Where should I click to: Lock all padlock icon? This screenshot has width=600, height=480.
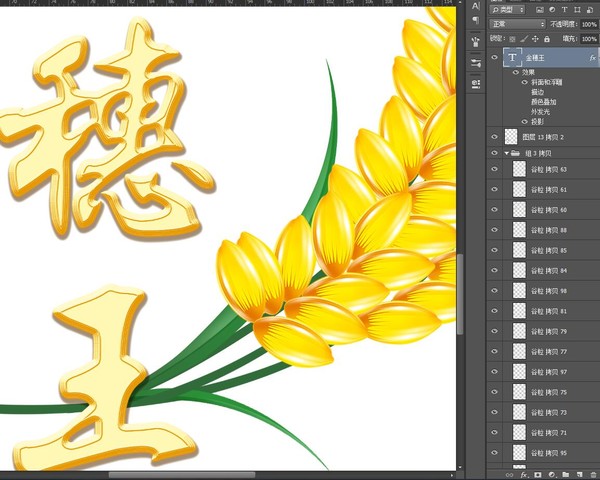pyautogui.click(x=547, y=39)
